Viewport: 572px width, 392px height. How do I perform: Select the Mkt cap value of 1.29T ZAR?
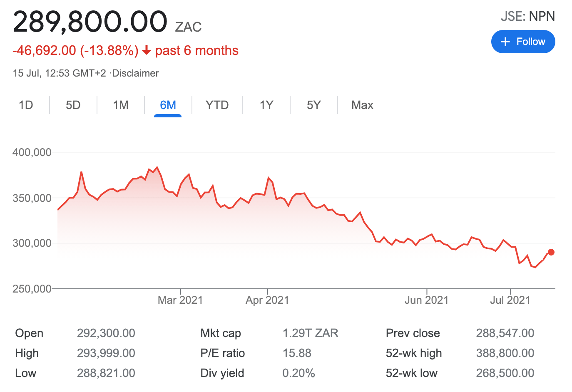[310, 333]
